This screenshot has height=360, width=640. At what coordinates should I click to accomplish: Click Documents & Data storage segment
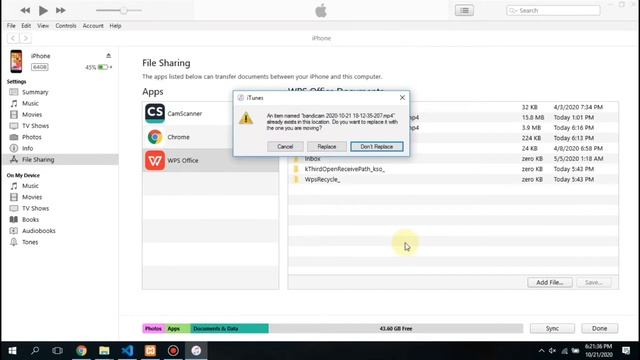229,329
